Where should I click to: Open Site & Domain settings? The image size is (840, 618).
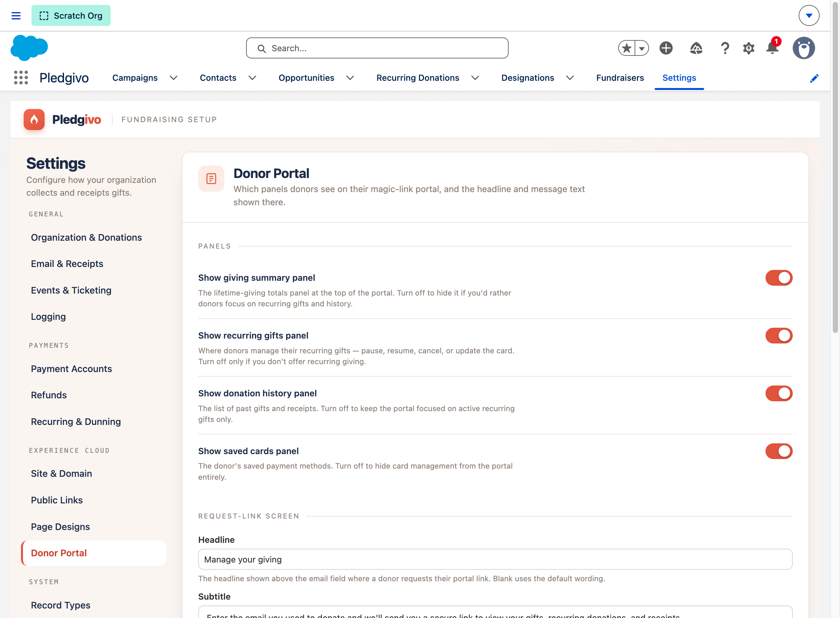pyautogui.click(x=94, y=474)
